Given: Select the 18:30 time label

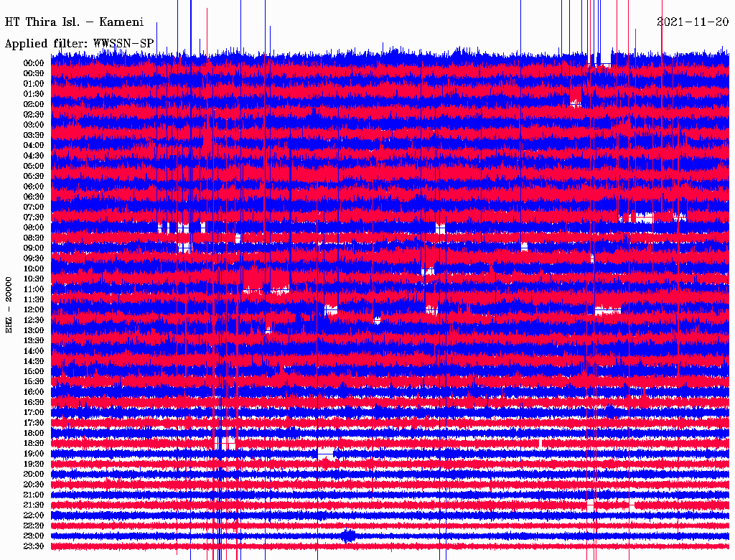Looking at the screenshot, I should pyautogui.click(x=33, y=444).
